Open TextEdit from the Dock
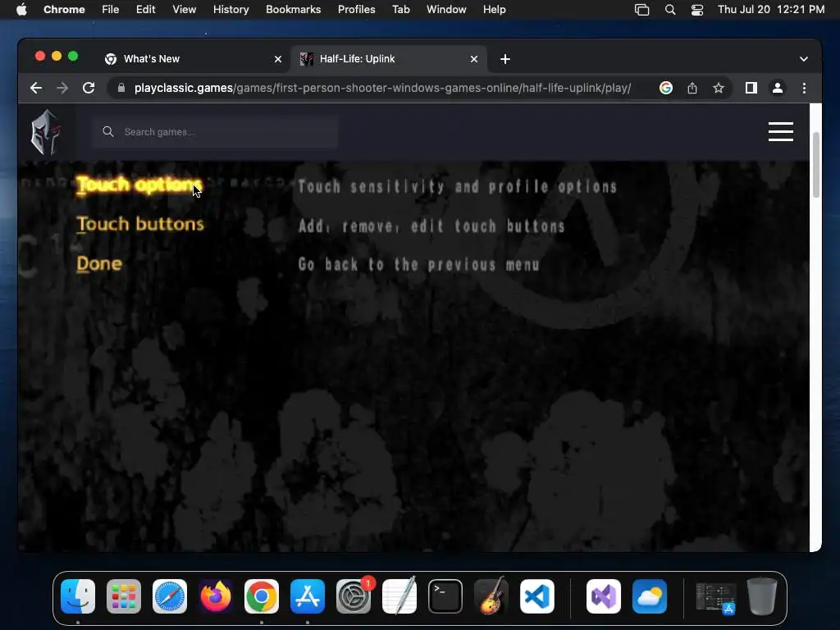Viewport: 840px width, 630px height. point(399,596)
